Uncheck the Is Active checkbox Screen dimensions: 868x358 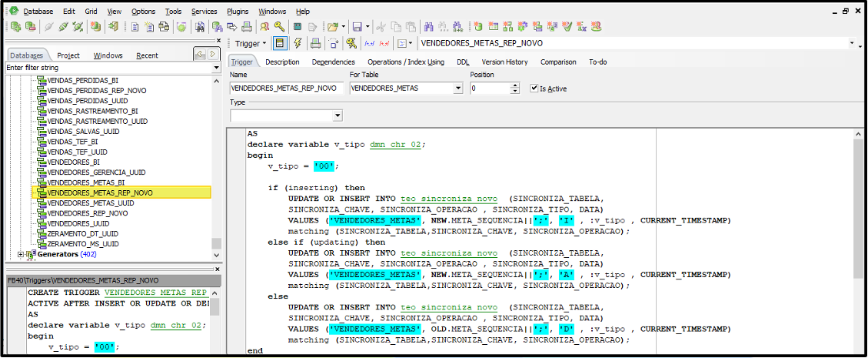(x=534, y=89)
